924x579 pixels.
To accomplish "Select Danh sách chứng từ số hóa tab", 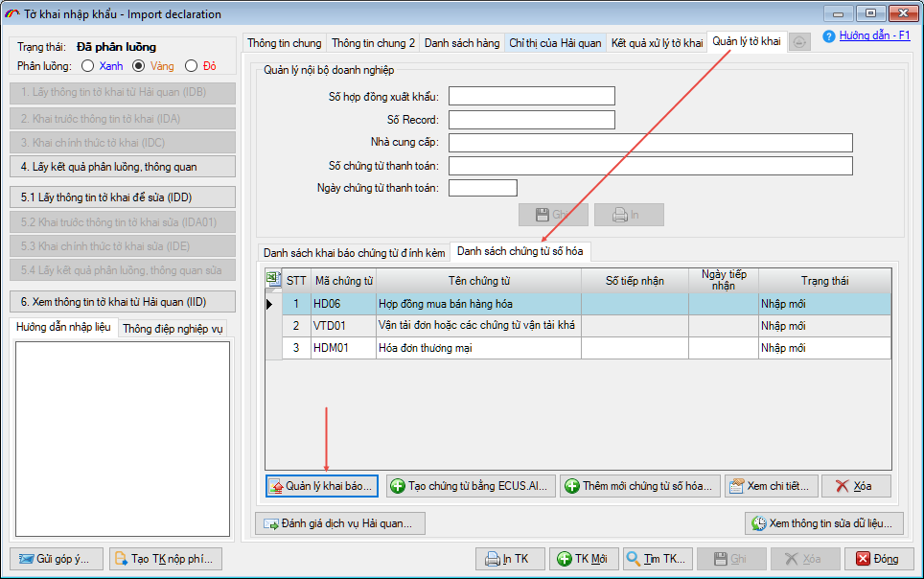I will 520,251.
